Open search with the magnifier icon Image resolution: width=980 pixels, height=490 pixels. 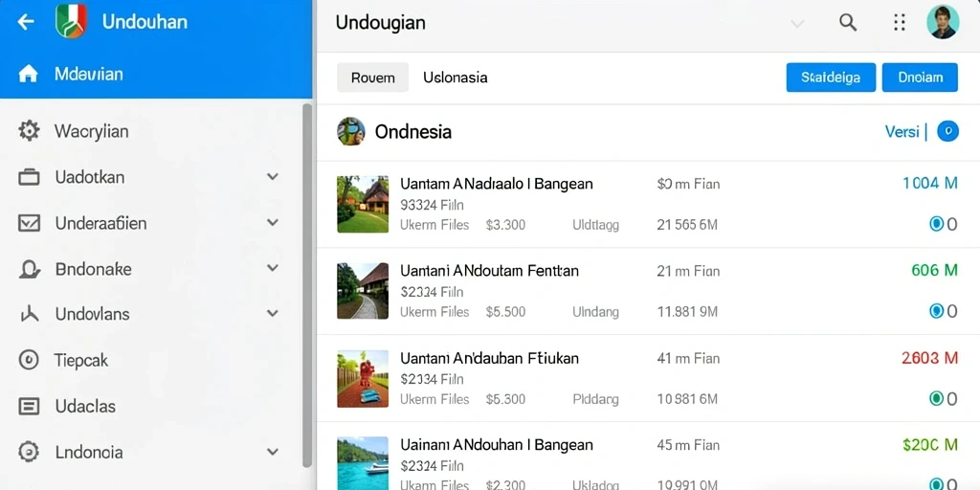tap(848, 23)
